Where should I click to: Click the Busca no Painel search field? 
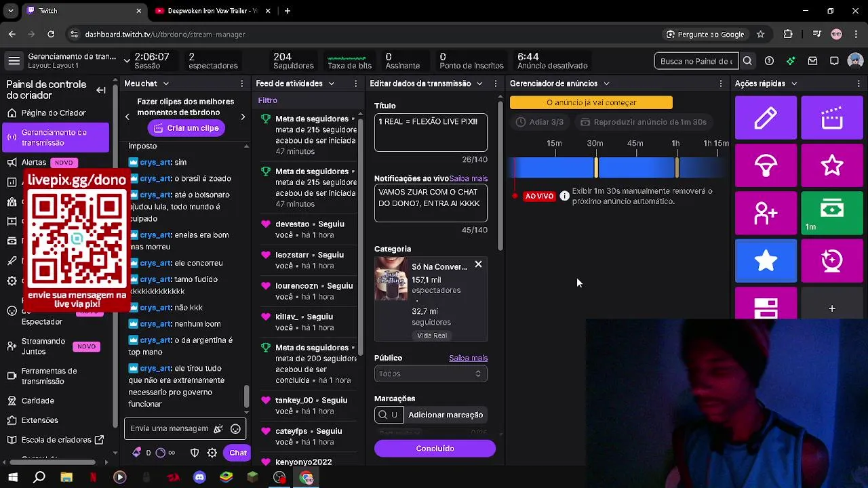[696, 61]
